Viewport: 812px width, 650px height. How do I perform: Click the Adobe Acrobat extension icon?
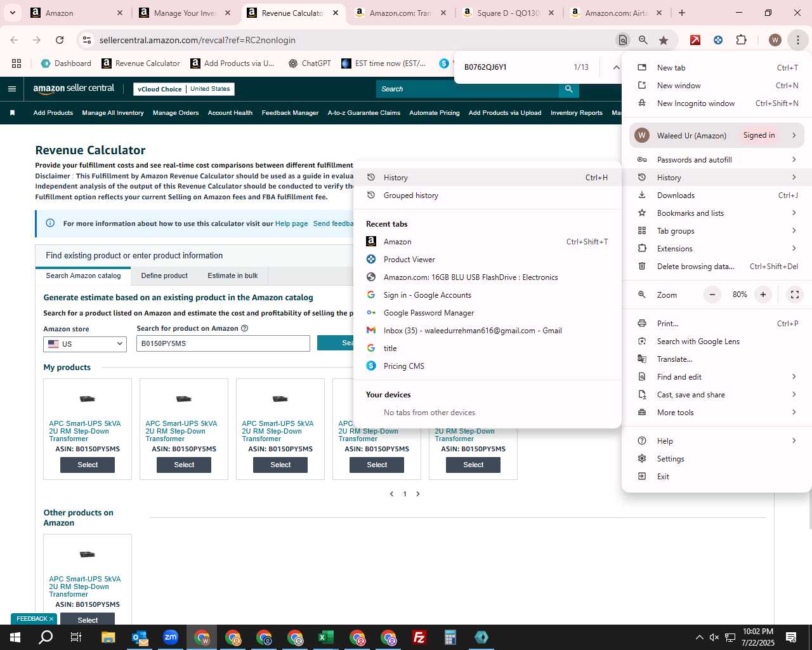(695, 40)
